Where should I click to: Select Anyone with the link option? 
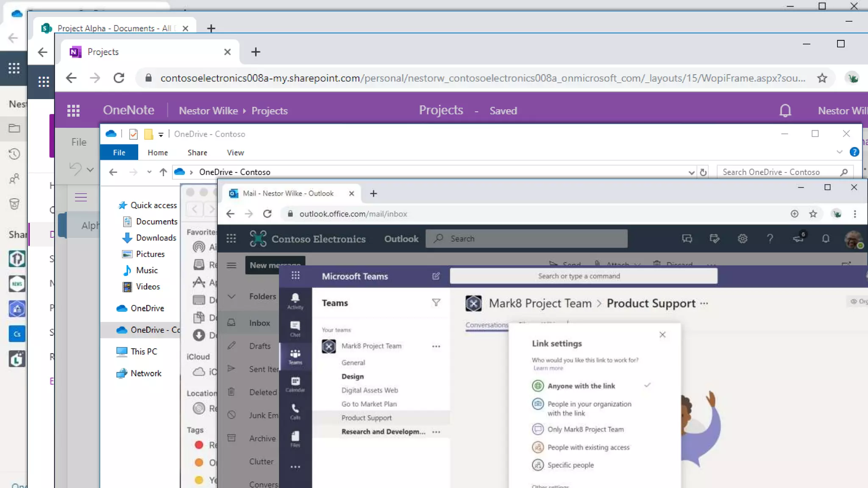(x=581, y=386)
